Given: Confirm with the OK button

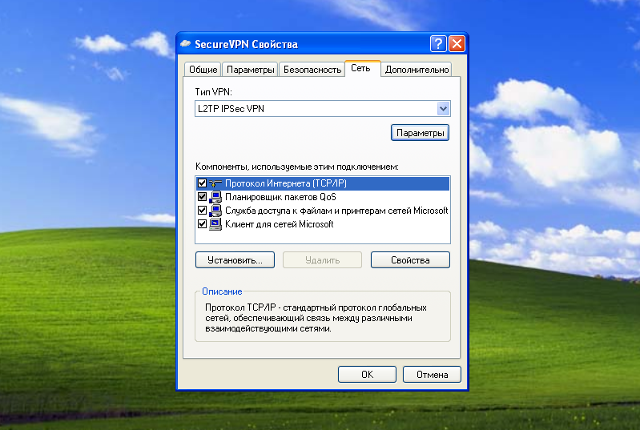Looking at the screenshot, I should 367,375.
